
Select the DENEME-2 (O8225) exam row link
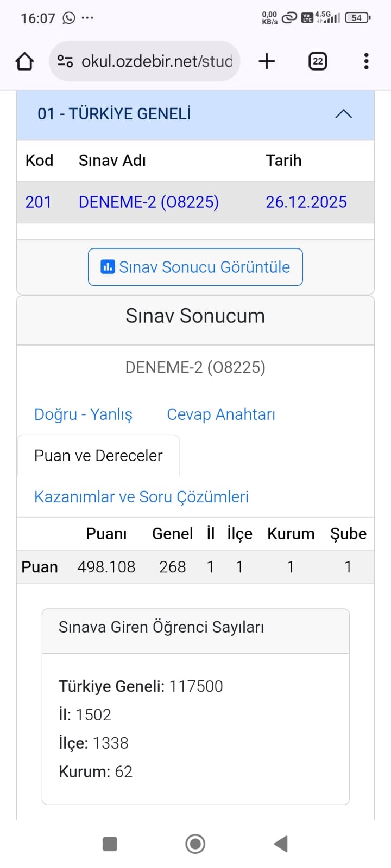coord(149,202)
